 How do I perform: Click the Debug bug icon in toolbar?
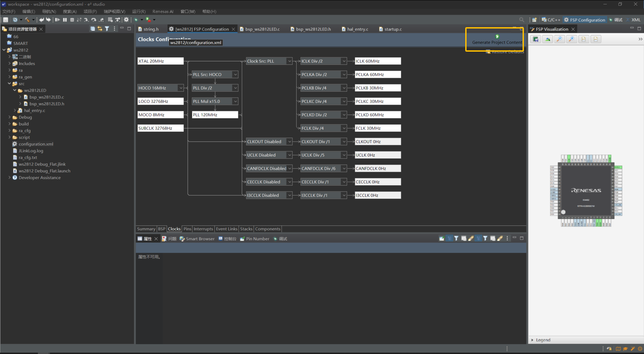tap(136, 20)
